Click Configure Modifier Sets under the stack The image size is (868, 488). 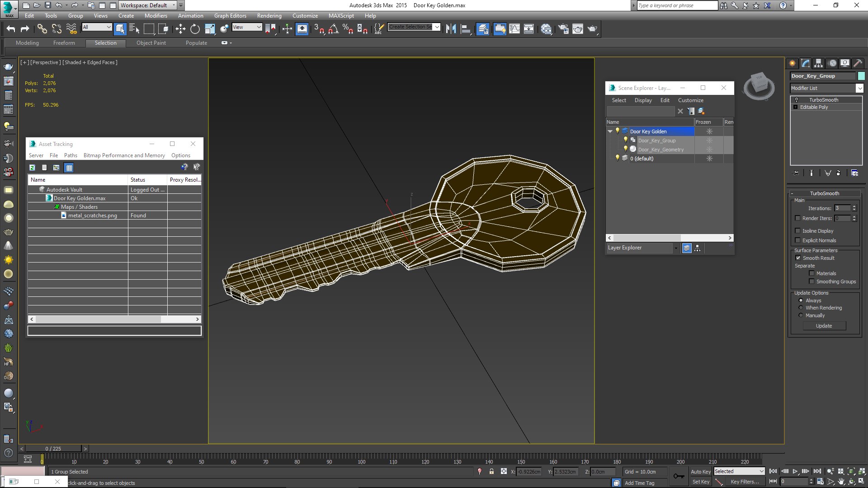coord(855,173)
